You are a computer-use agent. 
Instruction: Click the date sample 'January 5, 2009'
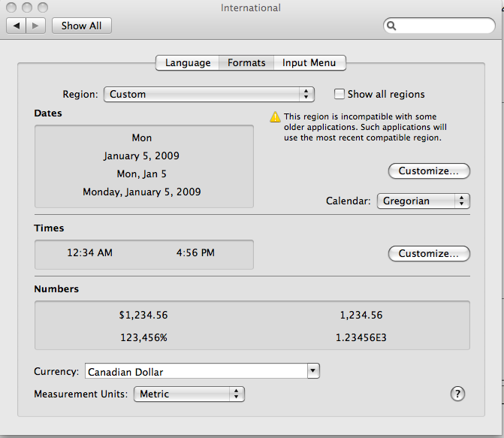[141, 156]
